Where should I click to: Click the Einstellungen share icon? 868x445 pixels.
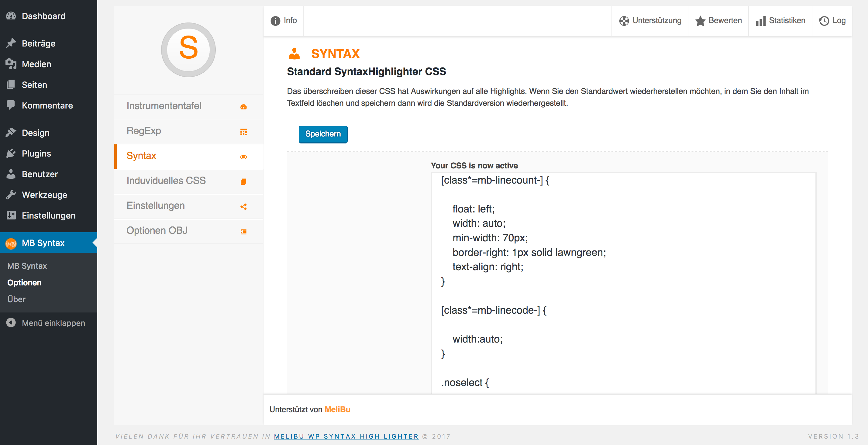[243, 205]
